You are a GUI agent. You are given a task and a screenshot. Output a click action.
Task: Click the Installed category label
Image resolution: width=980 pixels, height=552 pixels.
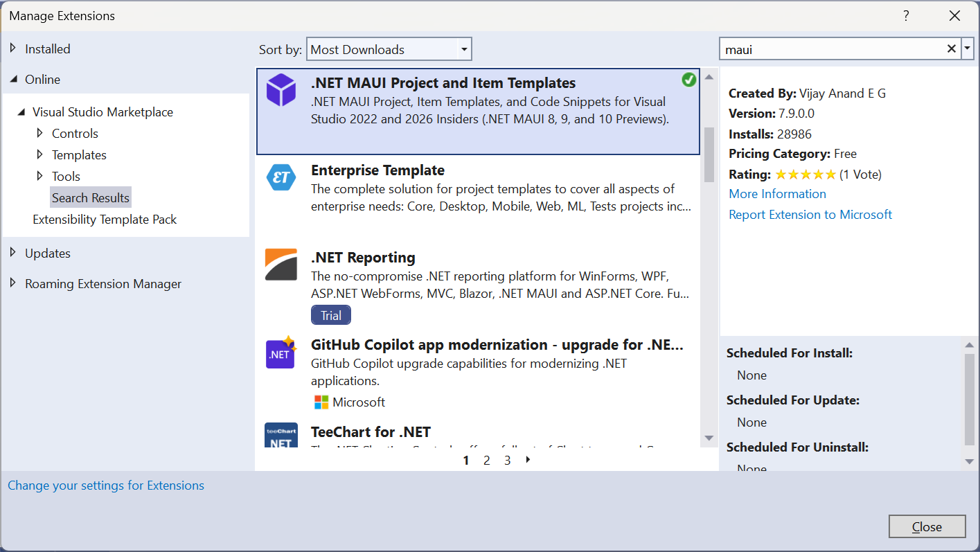pyautogui.click(x=48, y=49)
